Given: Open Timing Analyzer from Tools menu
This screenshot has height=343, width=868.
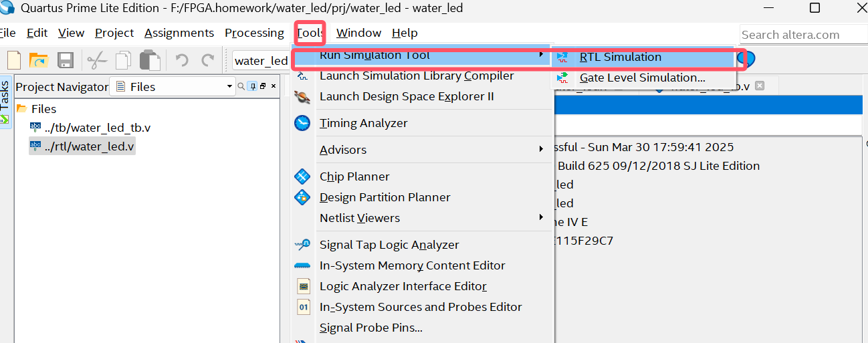Looking at the screenshot, I should point(363,123).
